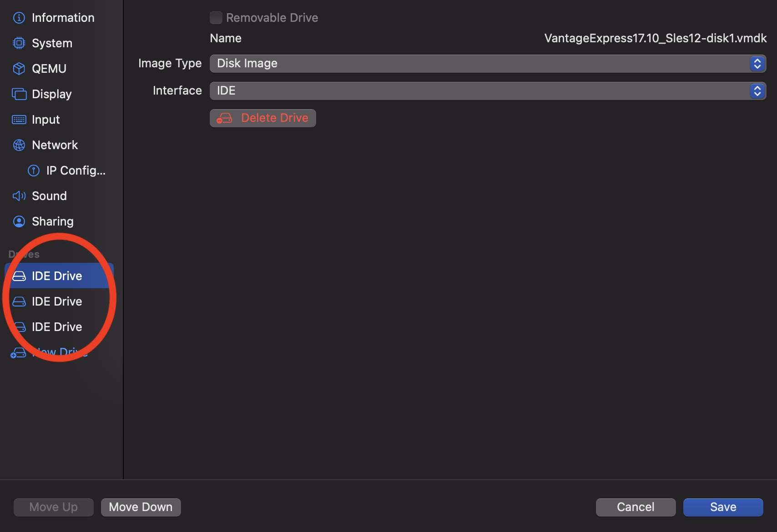
Task: Select the third IDE Drive entry
Action: coord(57,327)
